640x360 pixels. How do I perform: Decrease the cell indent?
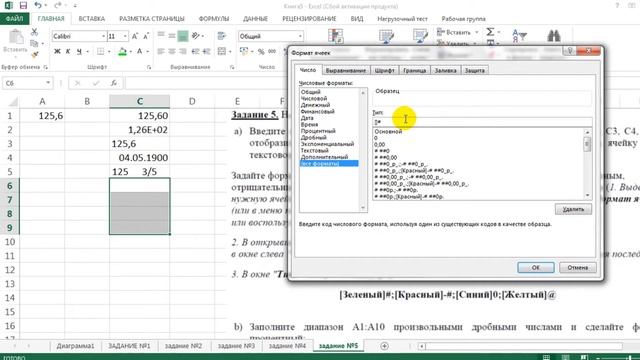click(x=196, y=51)
